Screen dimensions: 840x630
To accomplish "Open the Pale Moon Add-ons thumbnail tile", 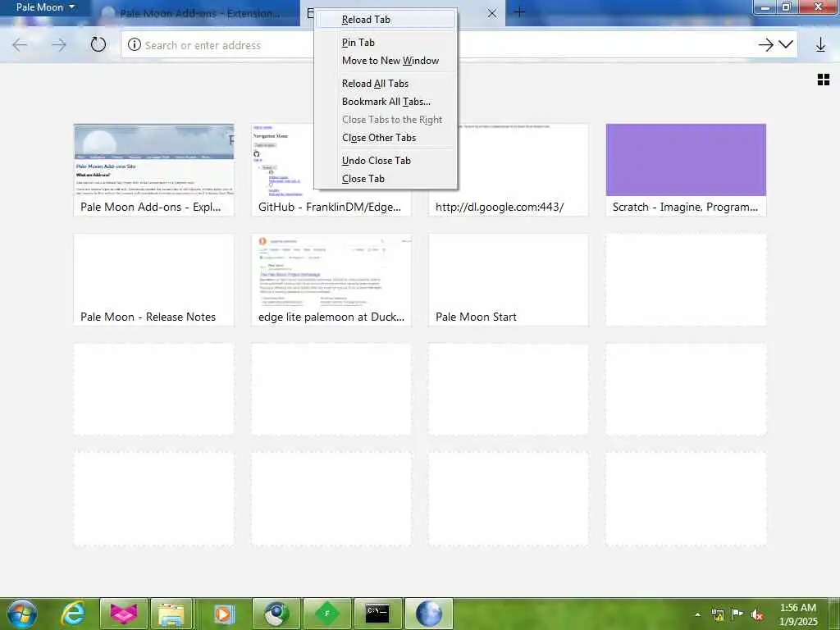I will [x=153, y=171].
